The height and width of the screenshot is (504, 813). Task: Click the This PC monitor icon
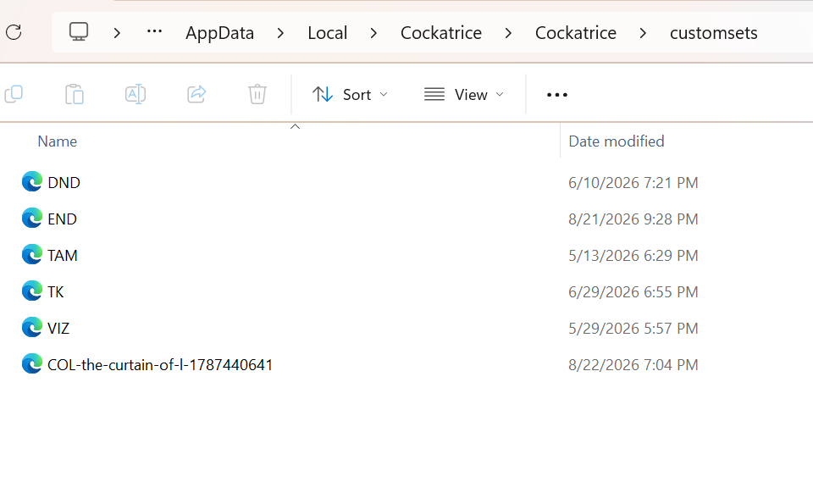coord(79,32)
